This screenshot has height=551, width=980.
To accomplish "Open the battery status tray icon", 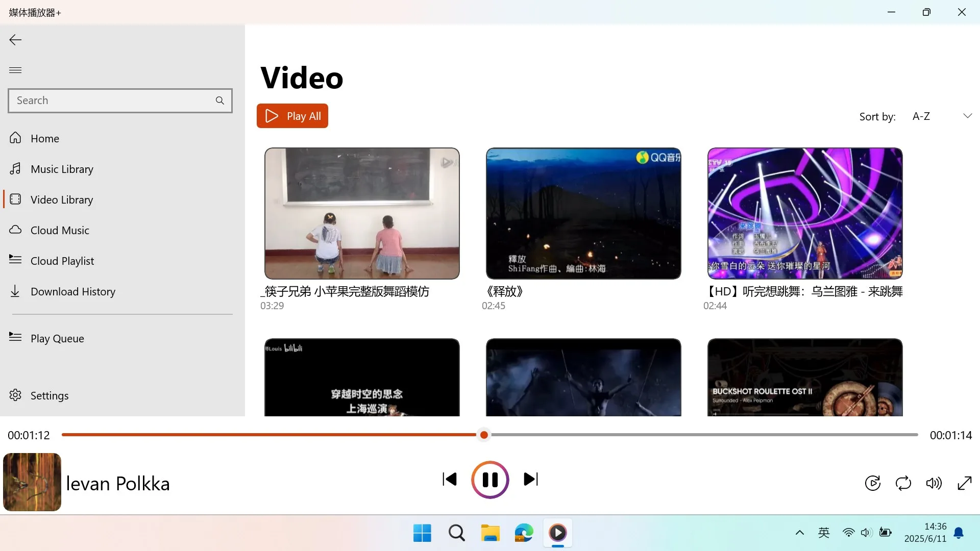I will click(x=886, y=533).
